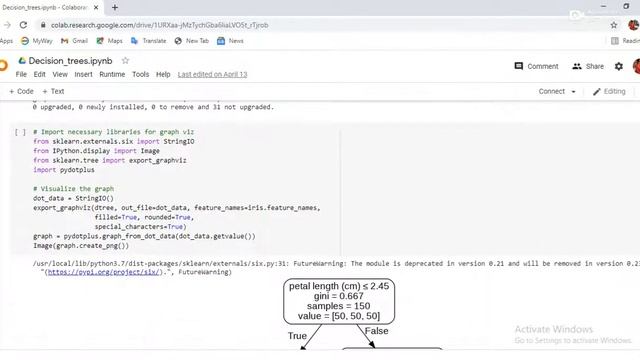Click the 'import pydotplus' code line
Image resolution: width=640 pixels, height=360 pixels.
coord(64,170)
